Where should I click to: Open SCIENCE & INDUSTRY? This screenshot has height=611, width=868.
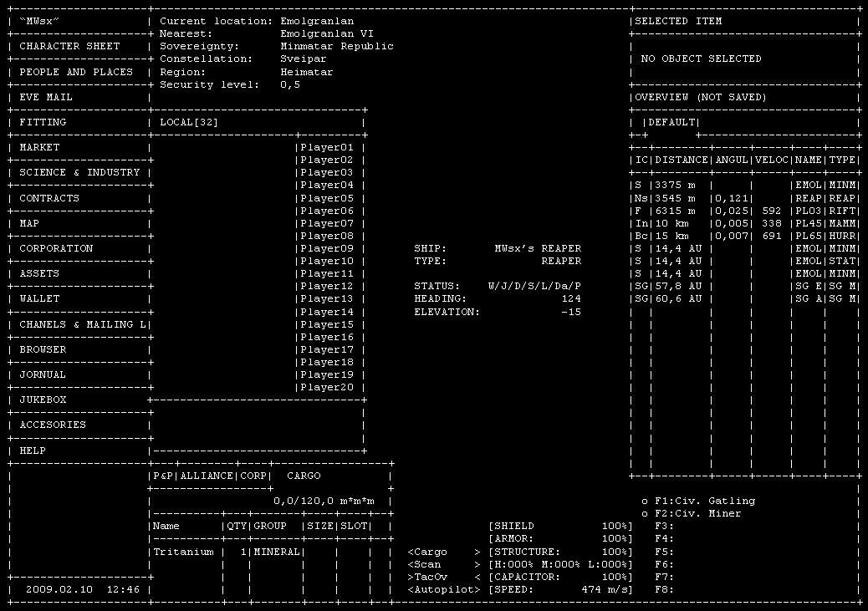[79, 172]
